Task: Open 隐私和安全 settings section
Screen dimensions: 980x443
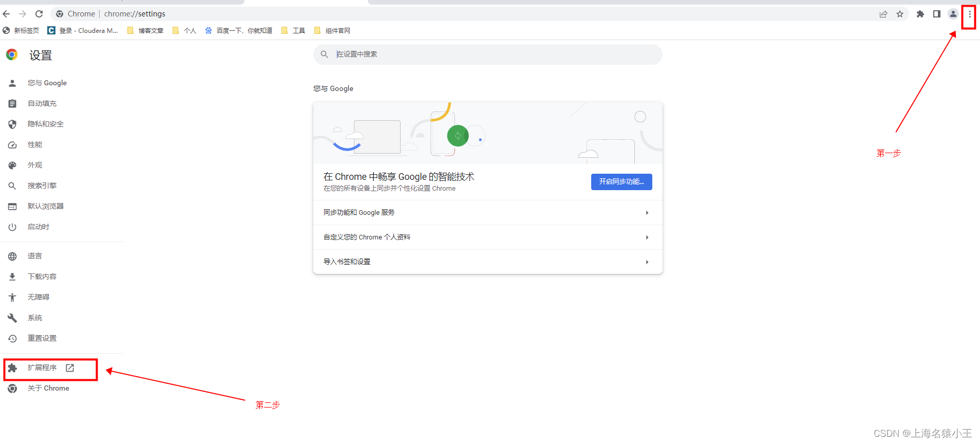Action: 46,124
